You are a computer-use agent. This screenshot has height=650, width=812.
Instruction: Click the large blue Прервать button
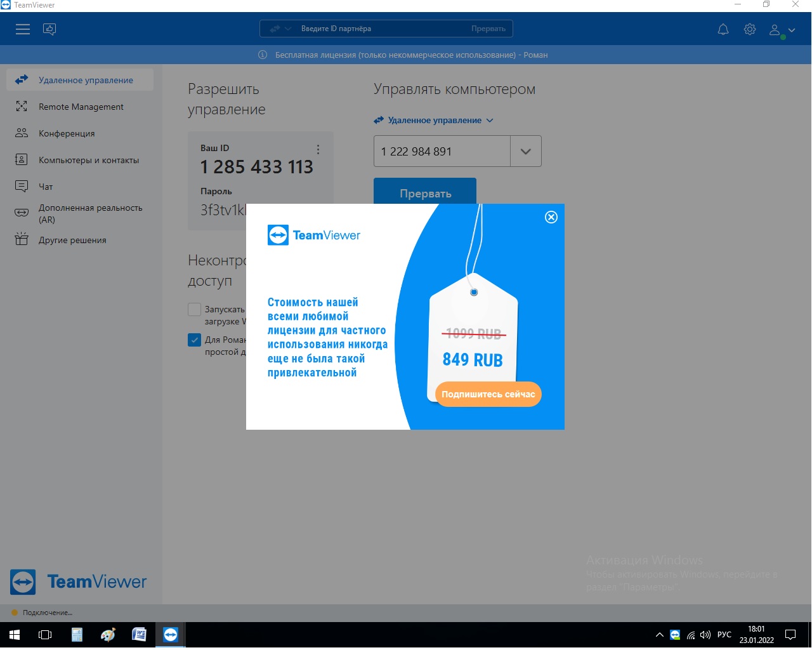point(425,191)
